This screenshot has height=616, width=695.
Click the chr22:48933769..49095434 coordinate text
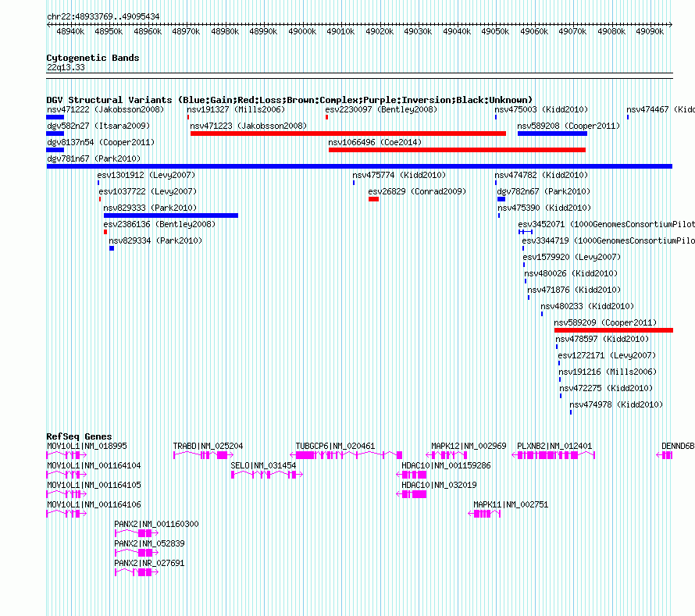103,16
